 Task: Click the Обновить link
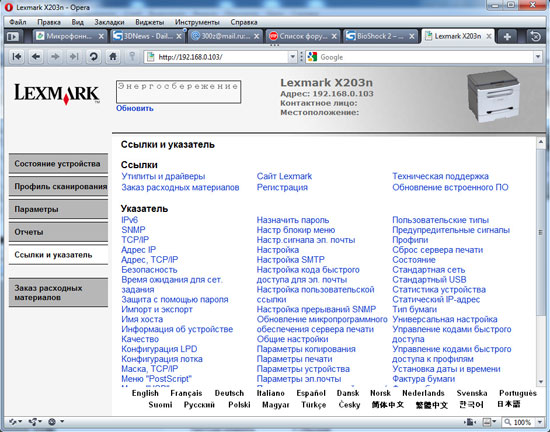135,108
